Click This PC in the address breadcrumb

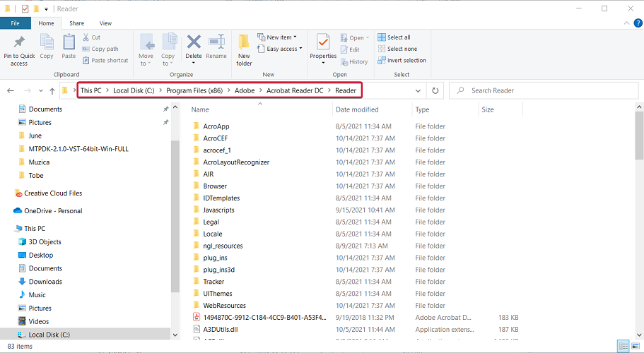coord(90,90)
